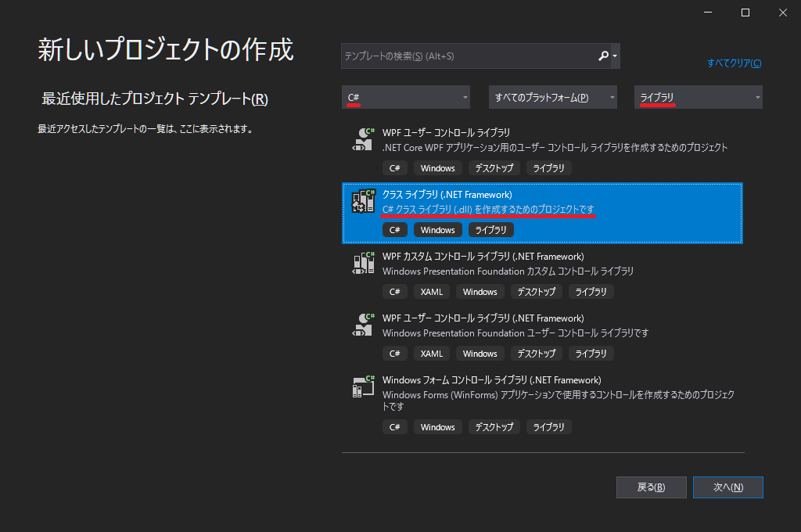801x532 pixels.
Task: Click the WPF User Control Library (.NET Framework) icon
Action: pyautogui.click(x=364, y=325)
